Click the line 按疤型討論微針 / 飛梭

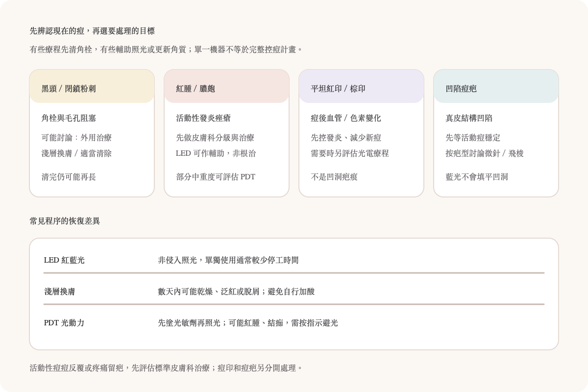pyautogui.click(x=485, y=153)
